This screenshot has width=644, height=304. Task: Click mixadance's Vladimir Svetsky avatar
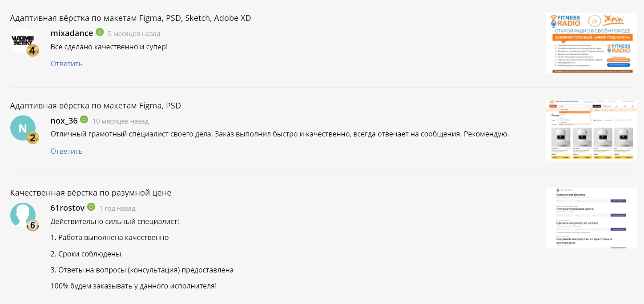[21, 39]
